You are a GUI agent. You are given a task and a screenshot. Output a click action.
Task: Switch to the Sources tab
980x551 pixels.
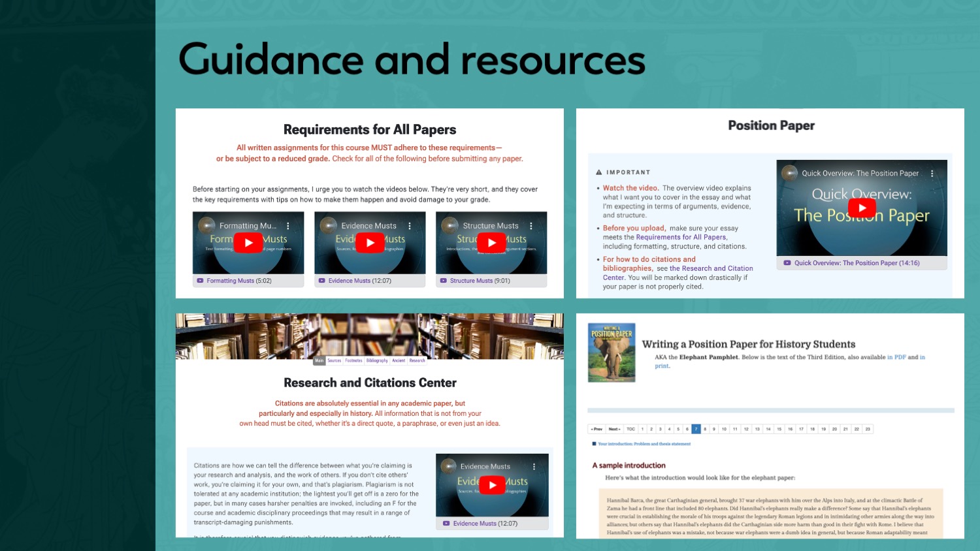334,360
